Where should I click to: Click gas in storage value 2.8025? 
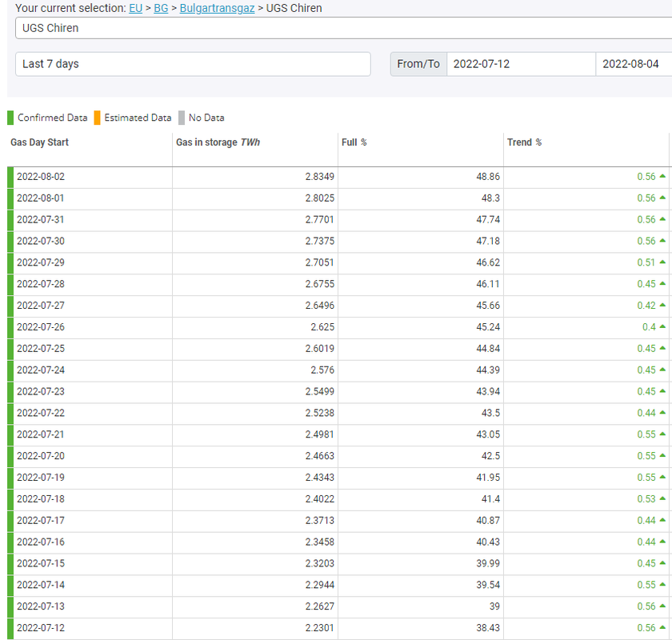click(x=320, y=198)
